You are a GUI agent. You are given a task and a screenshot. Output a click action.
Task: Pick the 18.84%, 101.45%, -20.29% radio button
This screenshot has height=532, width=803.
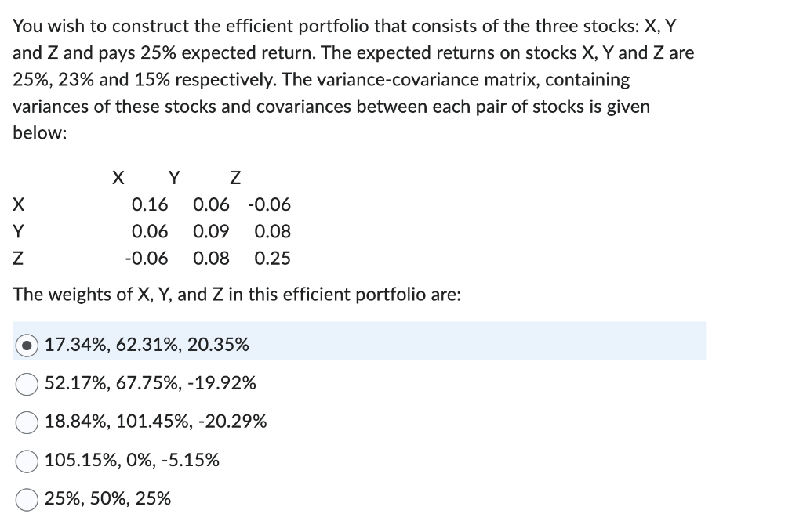point(27,422)
